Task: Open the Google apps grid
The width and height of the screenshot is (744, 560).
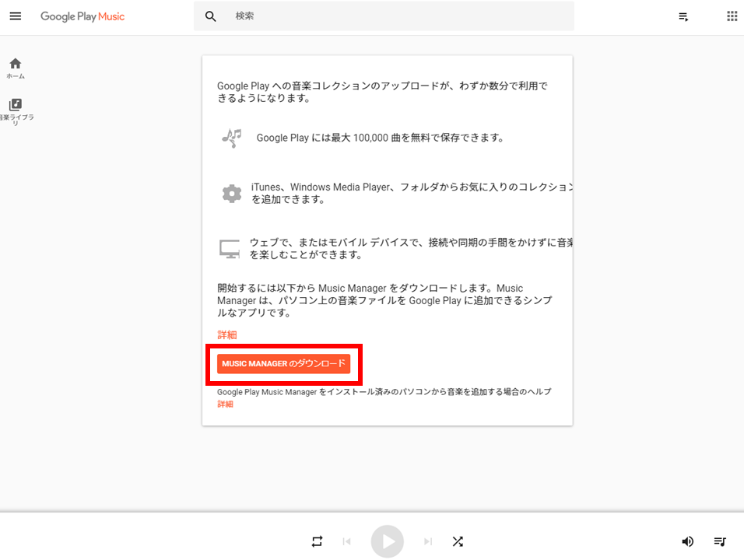Action: pyautogui.click(x=732, y=16)
